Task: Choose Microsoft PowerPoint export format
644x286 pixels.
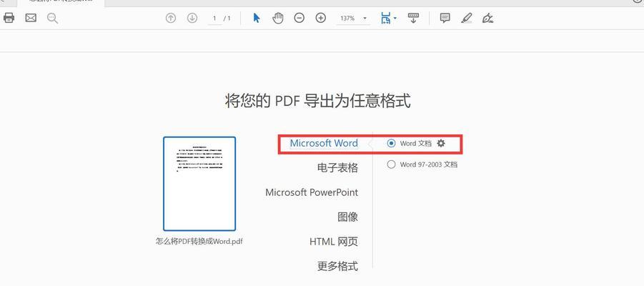Action: click(312, 192)
